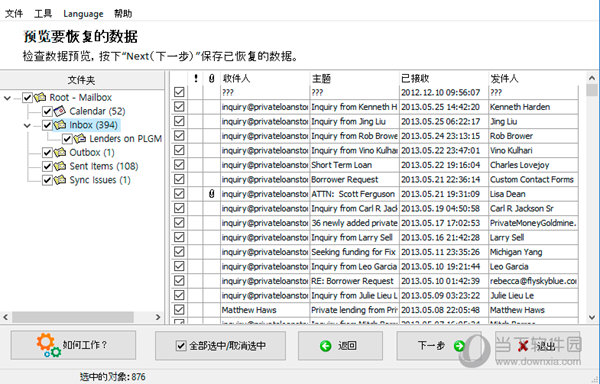Uncheck the Short Term Loan message
The width and height of the screenshot is (600, 384).
179,165
